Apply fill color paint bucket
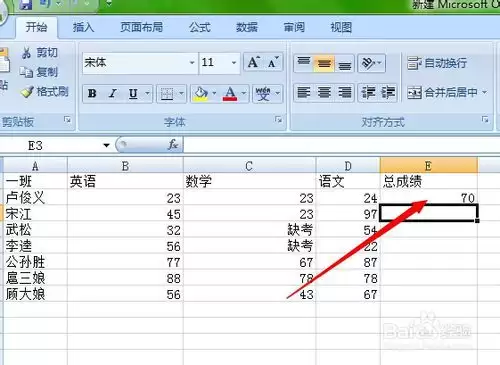 coord(201,94)
